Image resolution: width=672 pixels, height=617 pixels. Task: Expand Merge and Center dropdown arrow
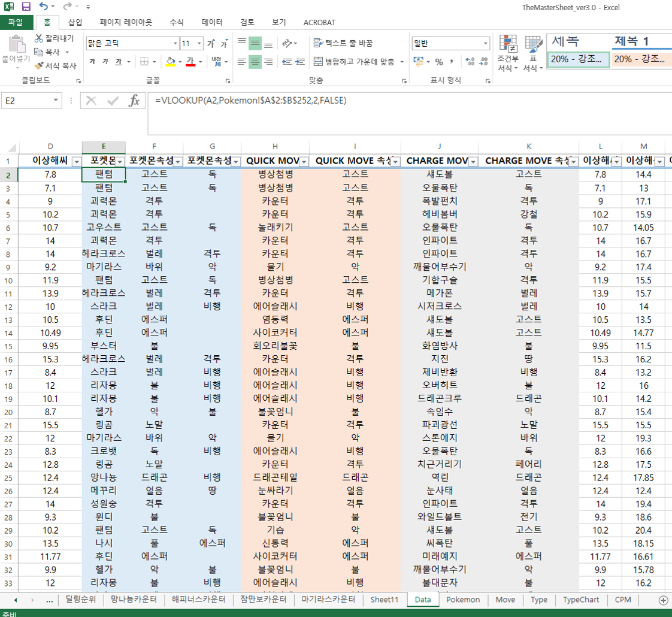click(x=402, y=62)
